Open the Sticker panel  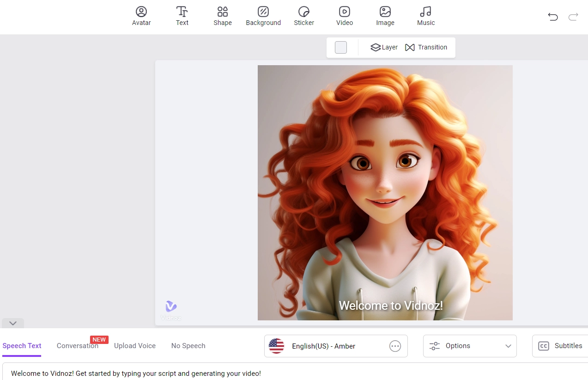point(304,16)
